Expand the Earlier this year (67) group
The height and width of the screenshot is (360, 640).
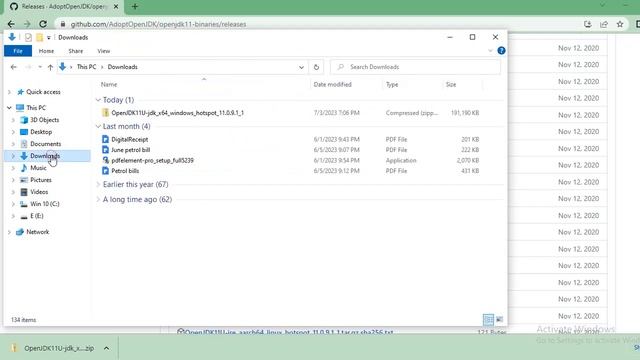(98, 184)
